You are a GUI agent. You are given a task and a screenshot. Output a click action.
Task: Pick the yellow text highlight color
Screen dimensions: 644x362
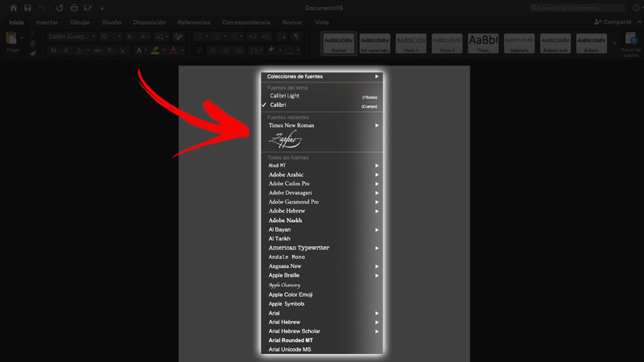pos(155,50)
